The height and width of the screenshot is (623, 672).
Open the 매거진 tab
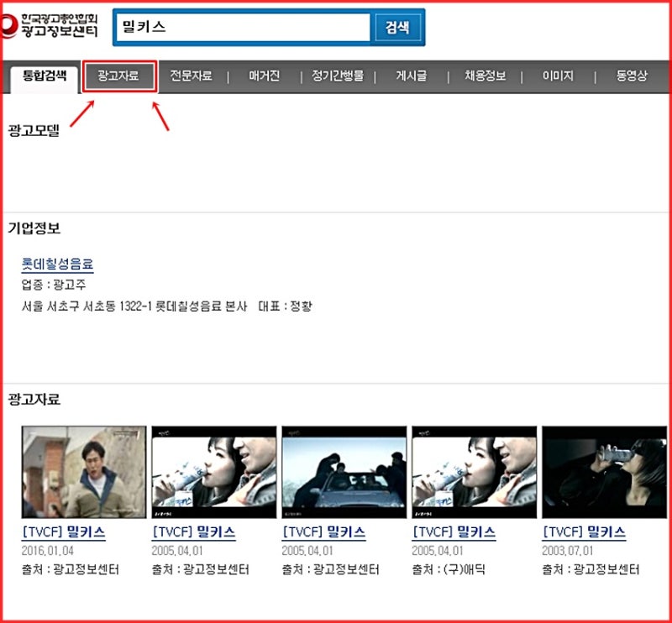(264, 76)
